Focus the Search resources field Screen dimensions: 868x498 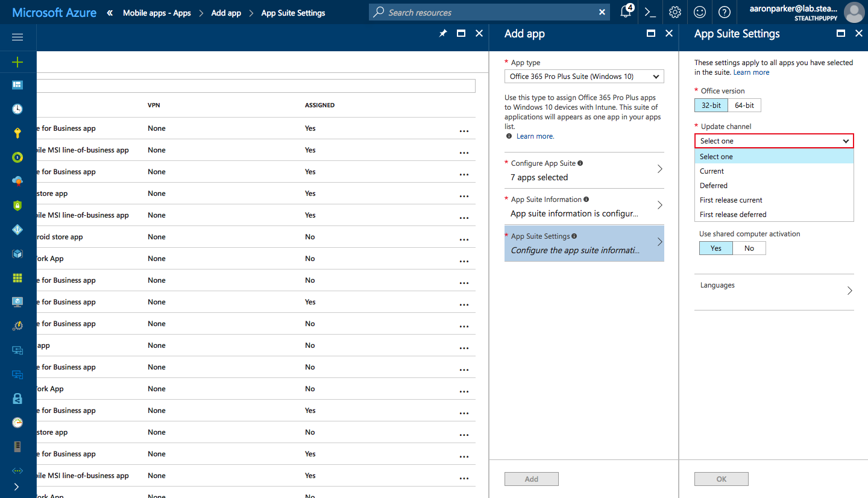(x=489, y=12)
